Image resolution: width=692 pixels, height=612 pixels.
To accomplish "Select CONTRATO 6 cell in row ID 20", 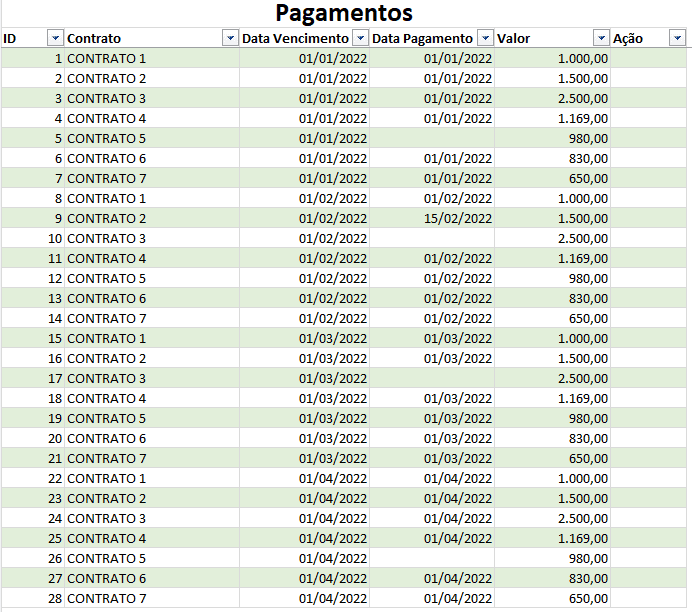I will coord(152,439).
